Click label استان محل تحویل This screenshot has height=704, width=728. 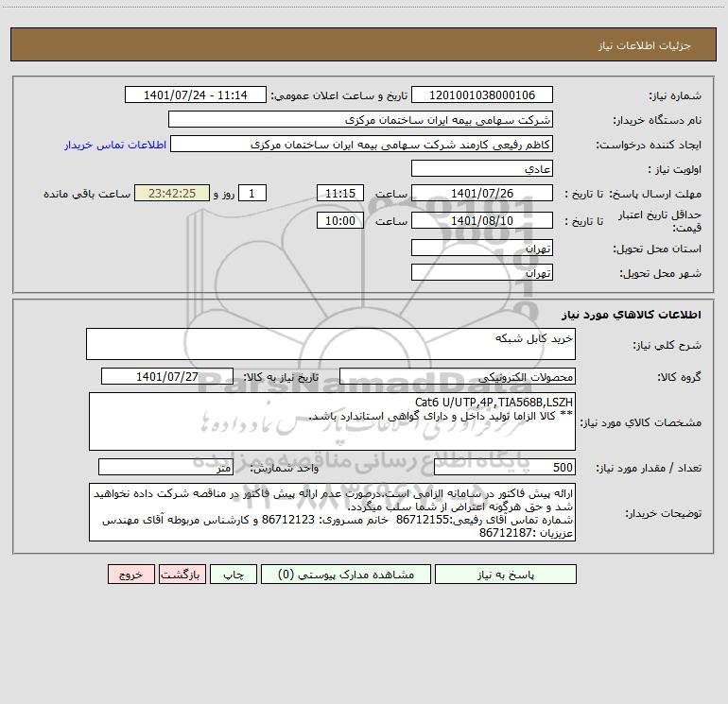coord(657,249)
